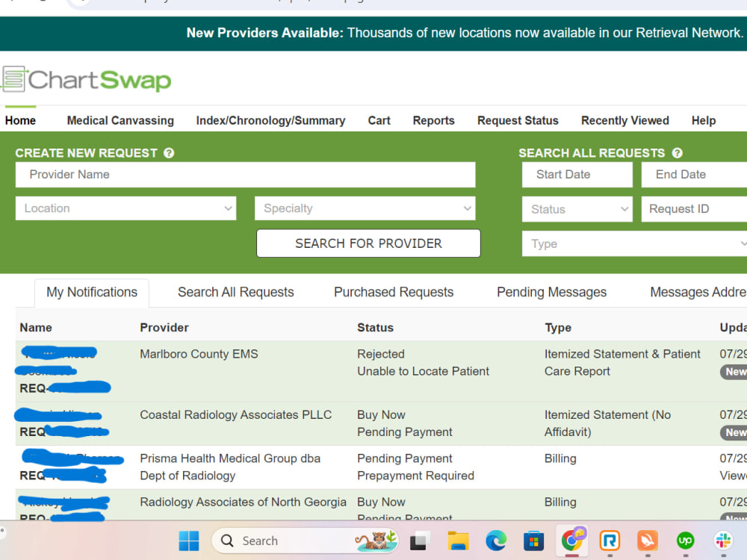747x560 pixels.
Task: Switch to Search All Requests tab
Action: (236, 293)
